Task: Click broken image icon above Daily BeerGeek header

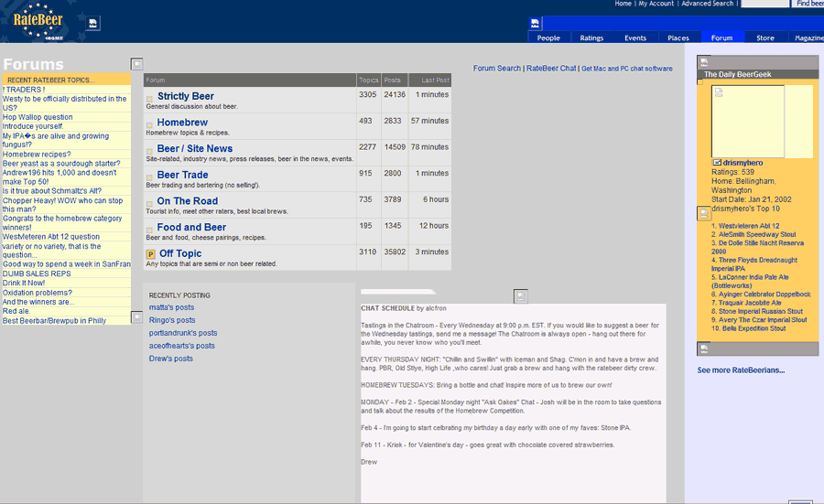Action: click(x=704, y=62)
